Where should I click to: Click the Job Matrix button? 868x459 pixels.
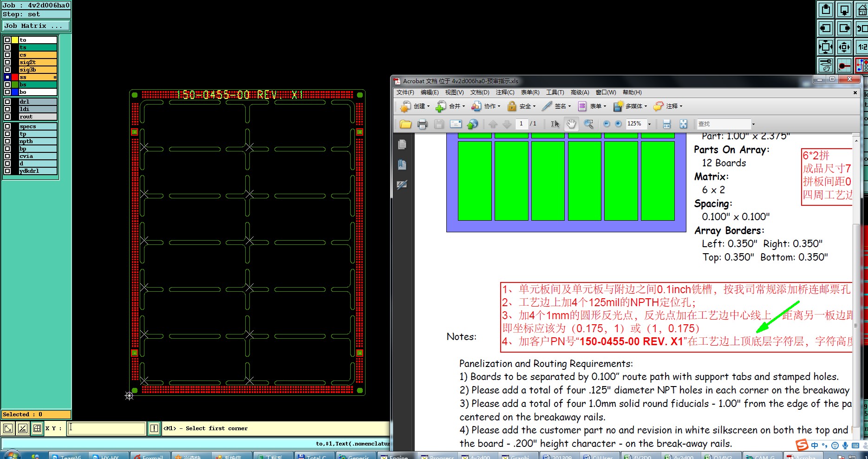36,26
